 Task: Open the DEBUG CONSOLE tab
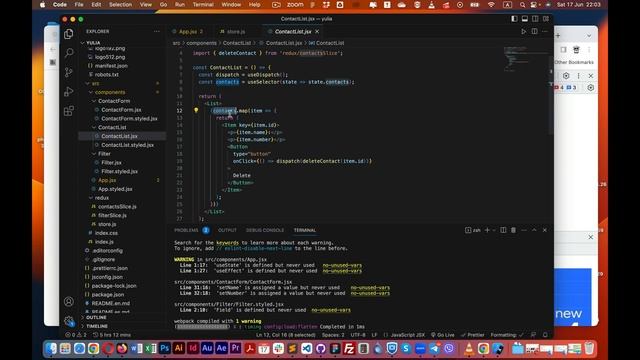(265, 230)
